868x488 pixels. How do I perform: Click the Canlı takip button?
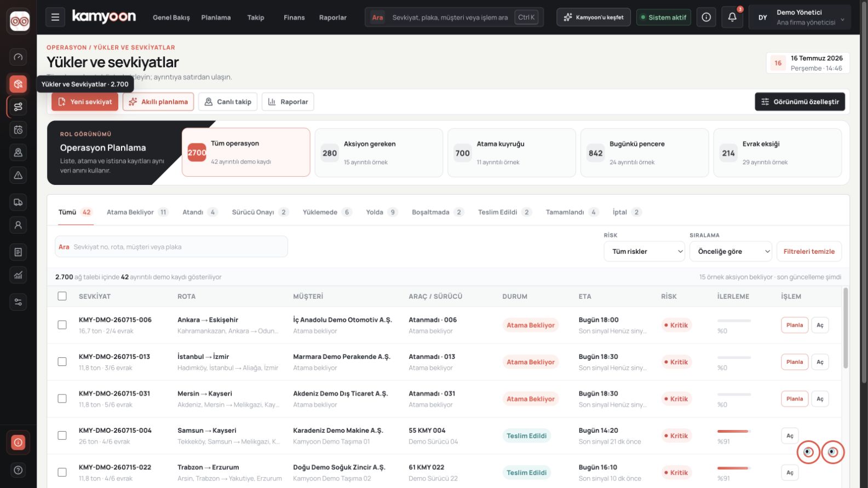click(x=228, y=102)
